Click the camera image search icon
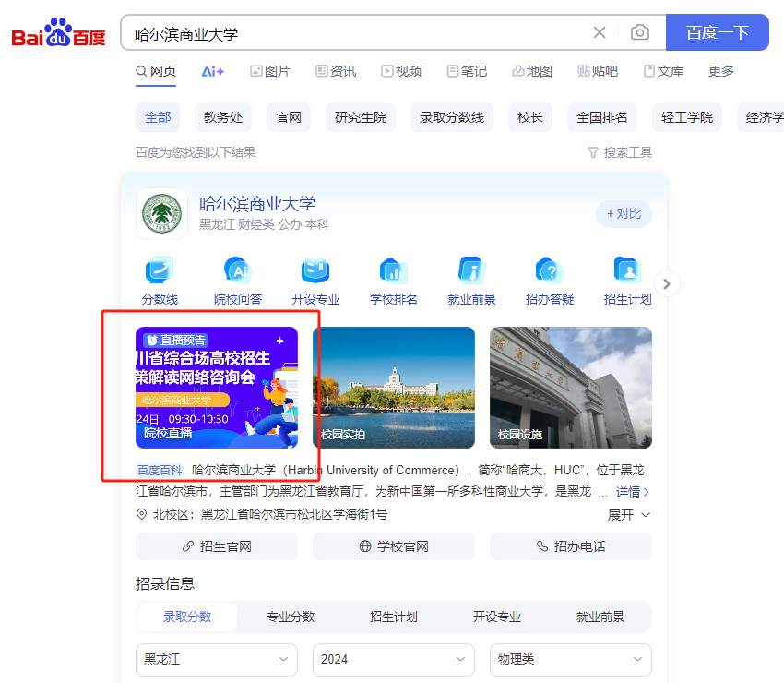 click(x=639, y=33)
